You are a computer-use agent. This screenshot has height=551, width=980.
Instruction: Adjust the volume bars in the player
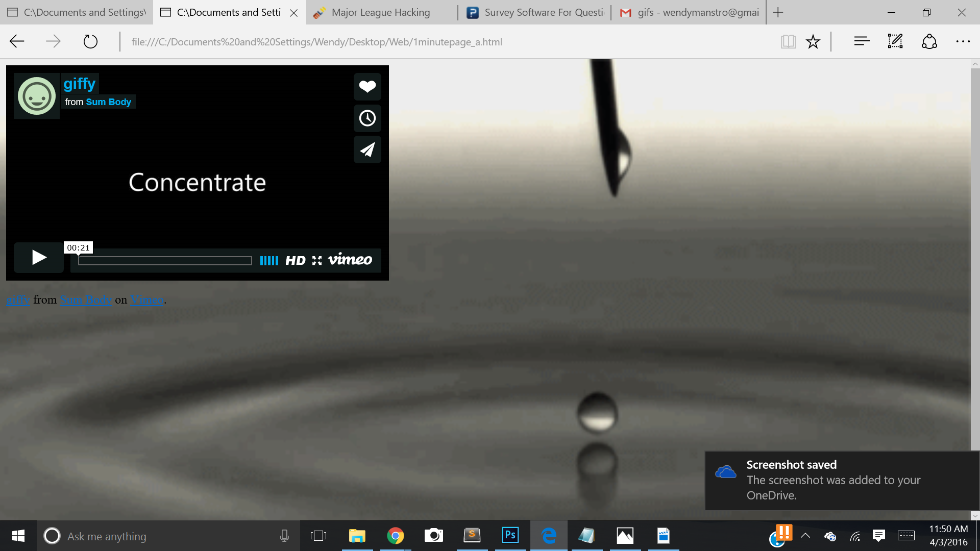(269, 261)
